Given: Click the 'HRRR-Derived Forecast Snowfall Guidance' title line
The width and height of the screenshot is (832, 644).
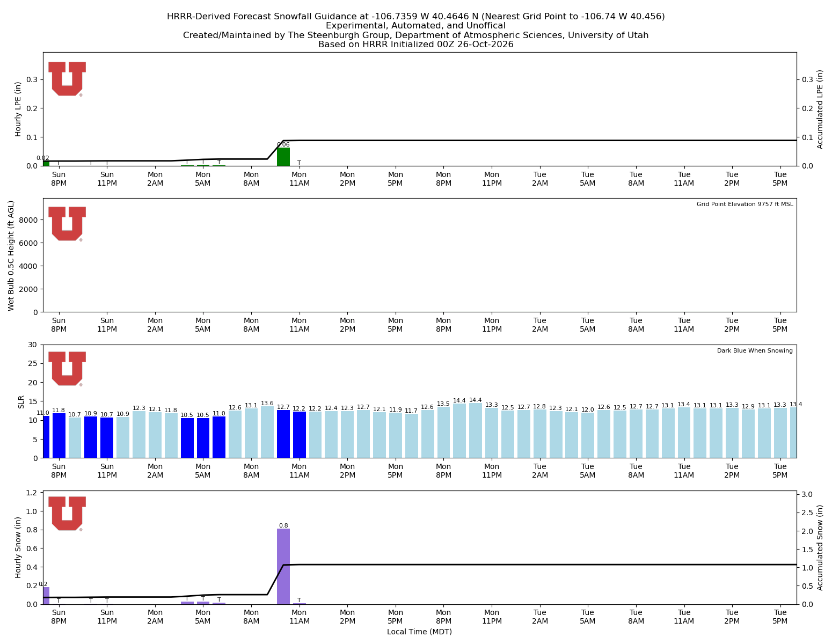Looking at the screenshot, I should [x=416, y=17].
